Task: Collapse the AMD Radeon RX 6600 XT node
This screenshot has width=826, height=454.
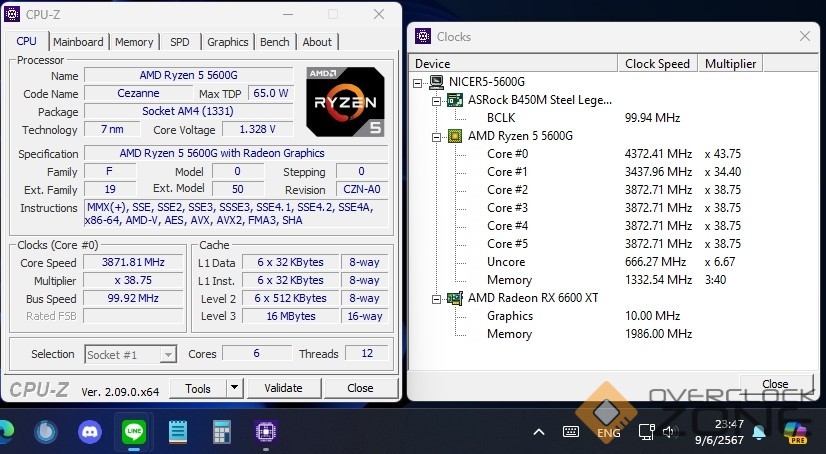Action: point(436,299)
